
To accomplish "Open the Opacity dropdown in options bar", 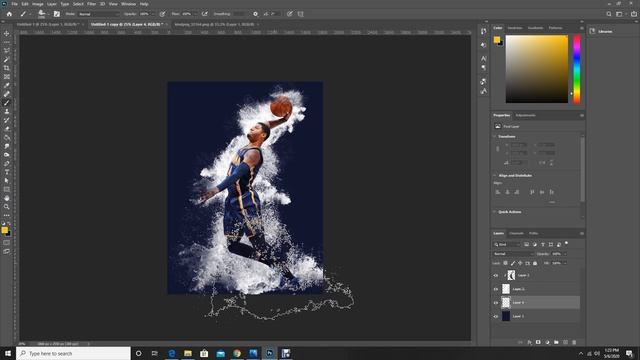I will tap(153, 14).
